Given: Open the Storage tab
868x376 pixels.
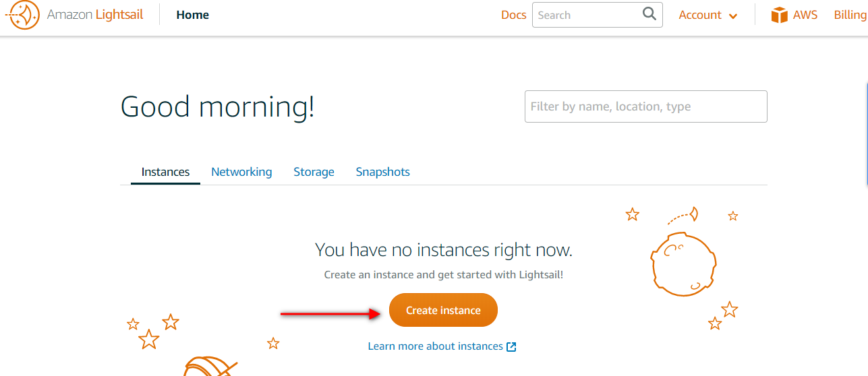Looking at the screenshot, I should (314, 172).
